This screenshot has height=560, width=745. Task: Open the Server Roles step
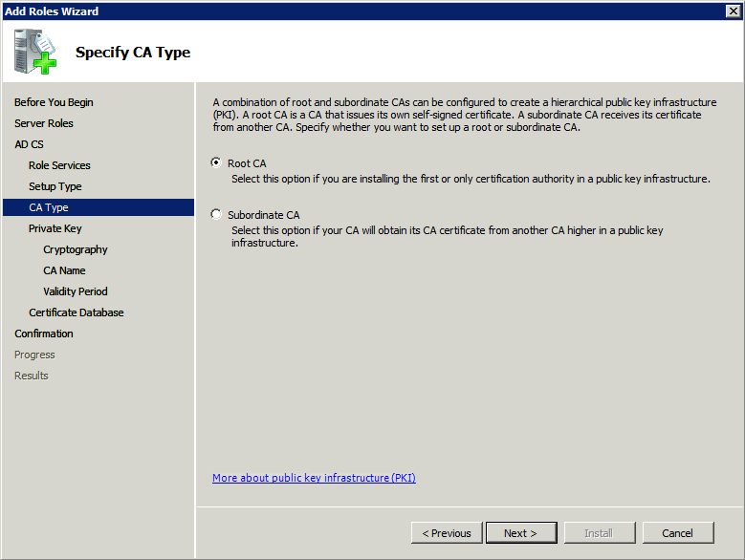pyautogui.click(x=44, y=123)
